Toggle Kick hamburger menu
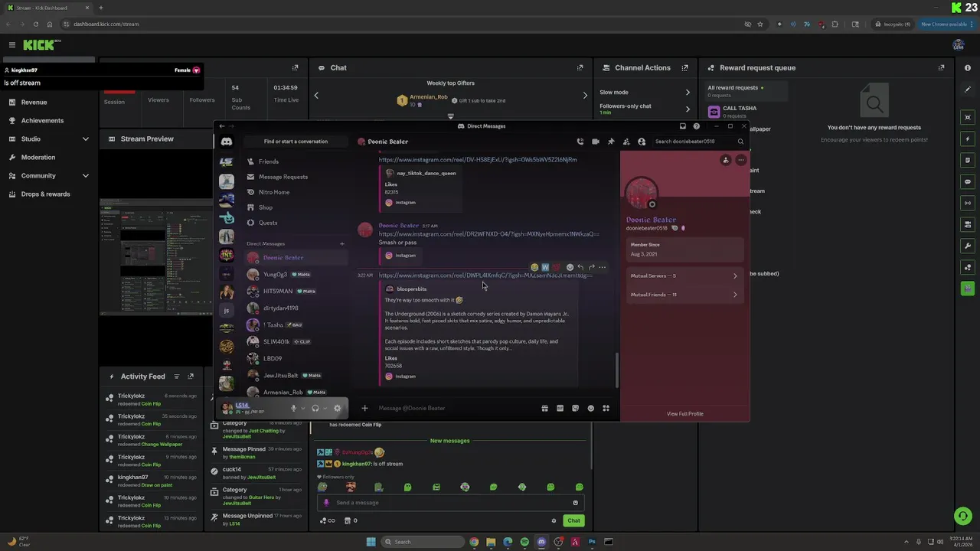Viewport: 980px width, 551px height. click(12, 45)
